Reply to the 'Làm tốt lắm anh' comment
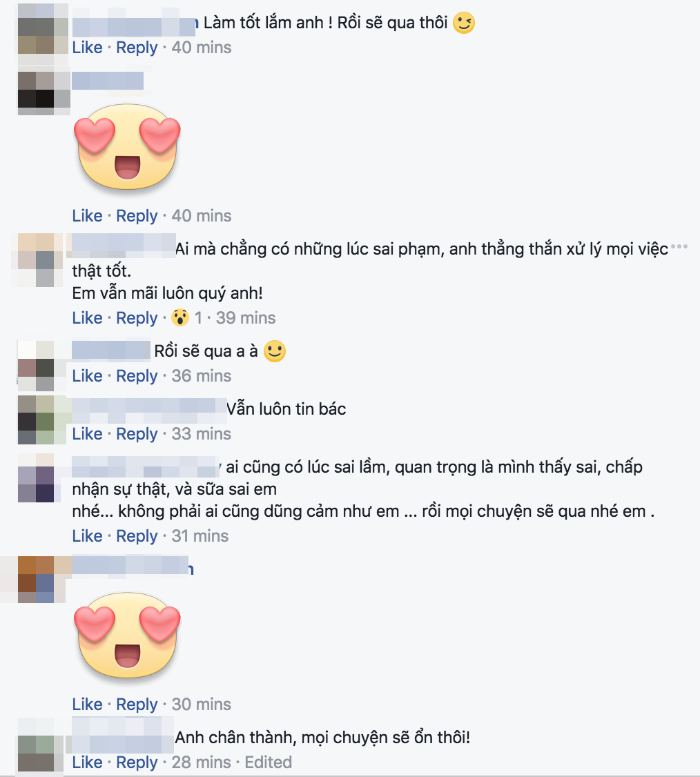The image size is (700, 777). [x=137, y=48]
